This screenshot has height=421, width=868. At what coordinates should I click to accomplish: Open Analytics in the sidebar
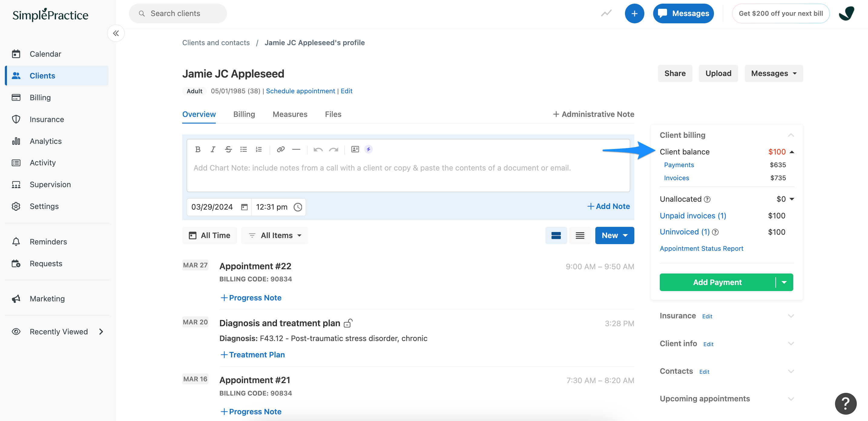click(x=57, y=141)
